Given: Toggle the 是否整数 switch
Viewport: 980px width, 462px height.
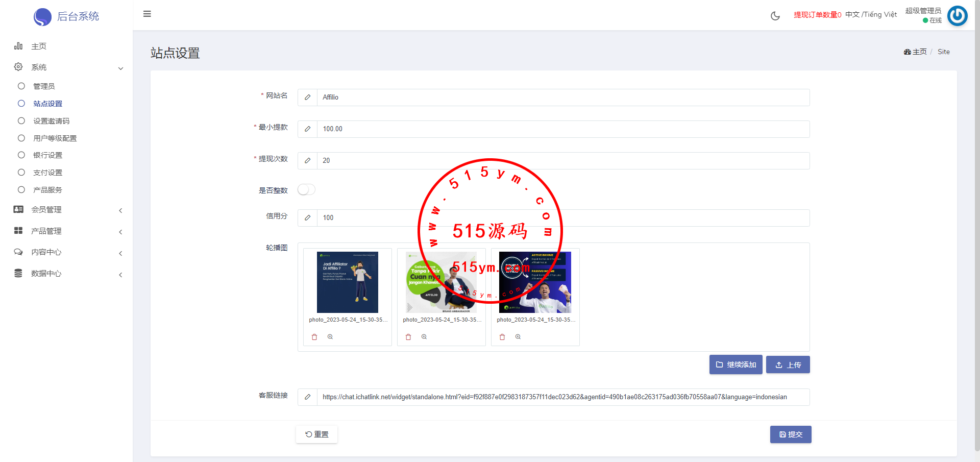Looking at the screenshot, I should [x=306, y=190].
